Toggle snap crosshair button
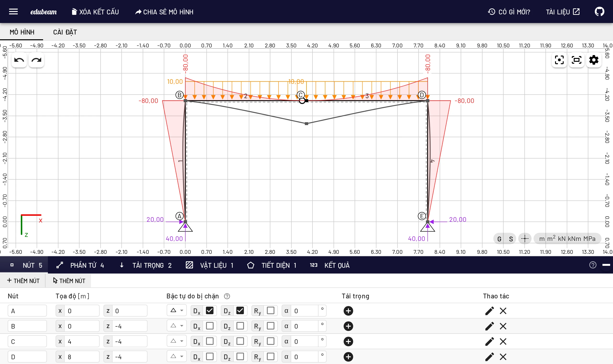The width and height of the screenshot is (613, 364). pyautogui.click(x=525, y=239)
